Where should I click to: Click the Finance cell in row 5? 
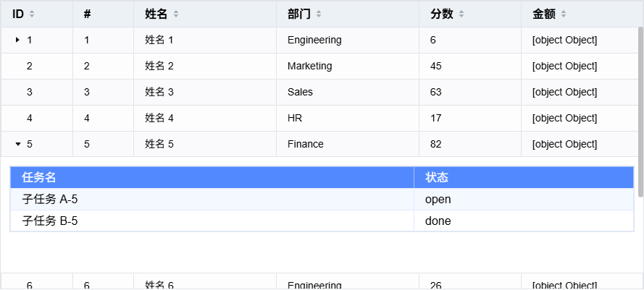[x=306, y=145]
